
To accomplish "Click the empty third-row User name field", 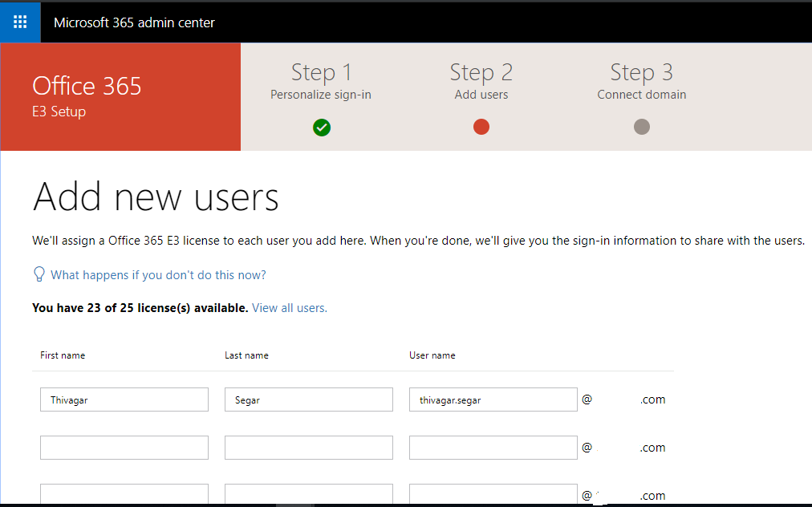I will click(x=493, y=493).
